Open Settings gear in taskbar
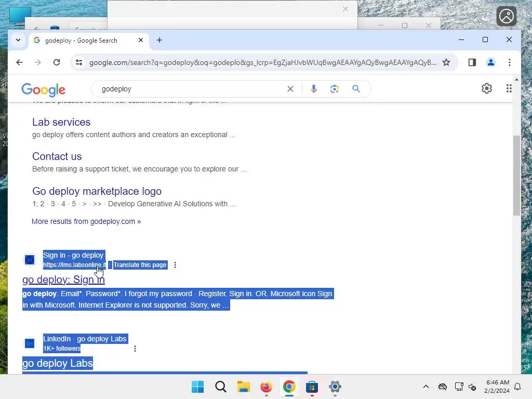Image resolution: width=532 pixels, height=399 pixels. point(335,387)
